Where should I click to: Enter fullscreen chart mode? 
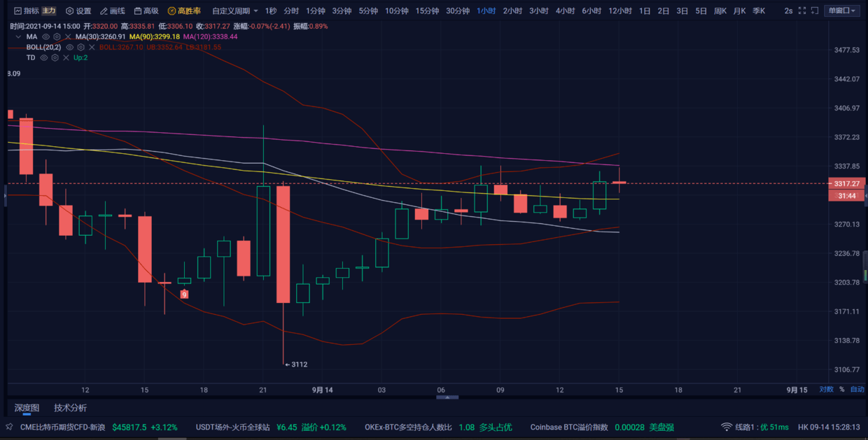(x=803, y=11)
